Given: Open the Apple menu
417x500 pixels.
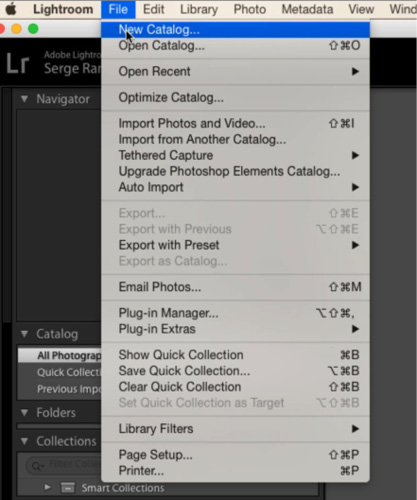Looking at the screenshot, I should (x=11, y=9).
